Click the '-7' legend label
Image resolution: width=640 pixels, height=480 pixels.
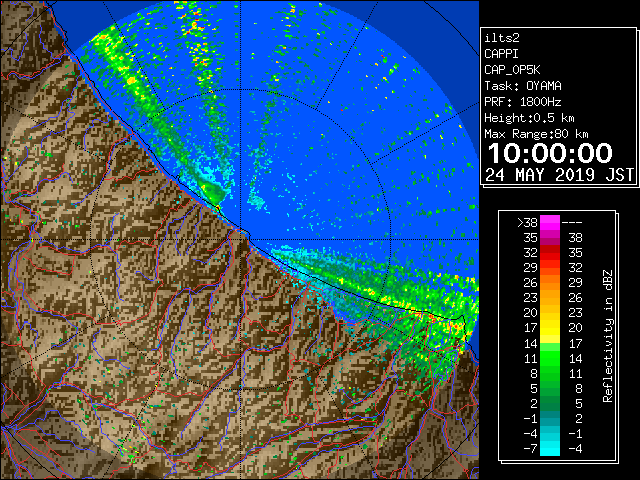point(531,448)
